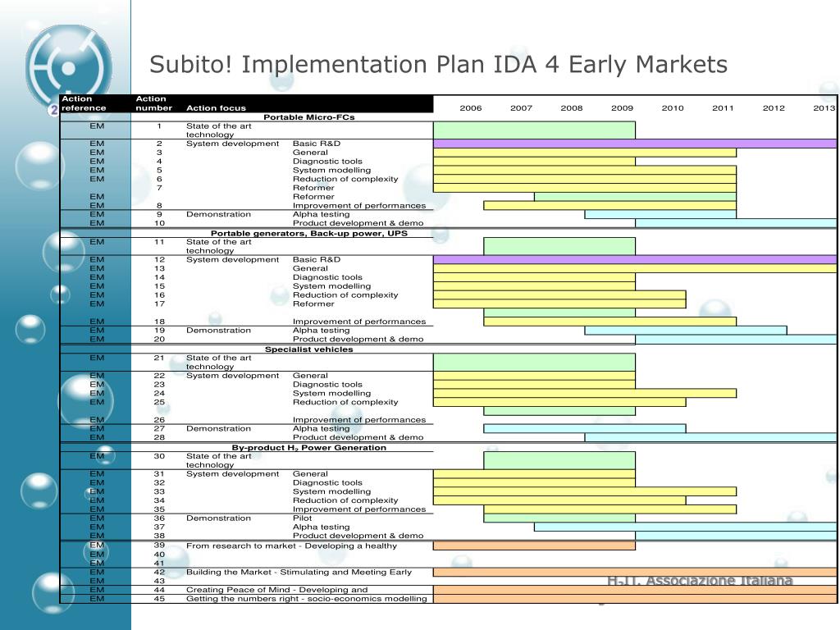Click the green state-of-the-art bar for action 11

559,246
